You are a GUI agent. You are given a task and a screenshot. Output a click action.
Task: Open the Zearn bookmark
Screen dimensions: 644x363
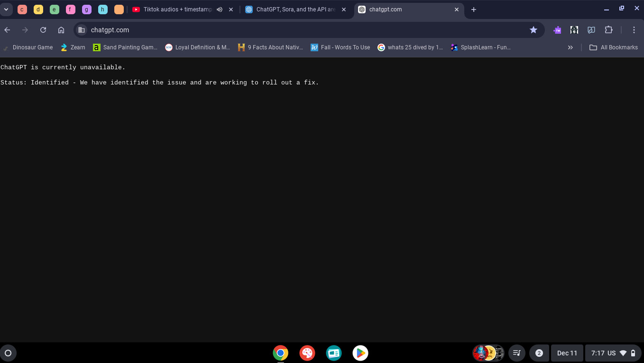73,47
